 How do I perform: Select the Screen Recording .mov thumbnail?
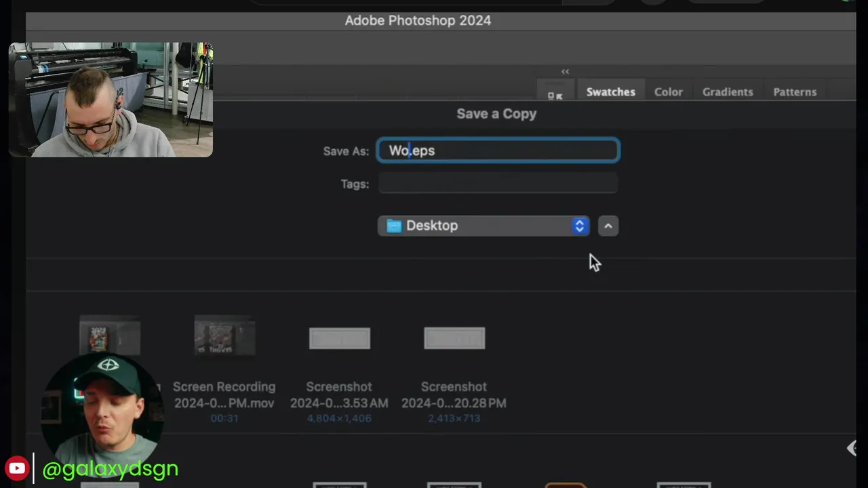click(x=224, y=337)
